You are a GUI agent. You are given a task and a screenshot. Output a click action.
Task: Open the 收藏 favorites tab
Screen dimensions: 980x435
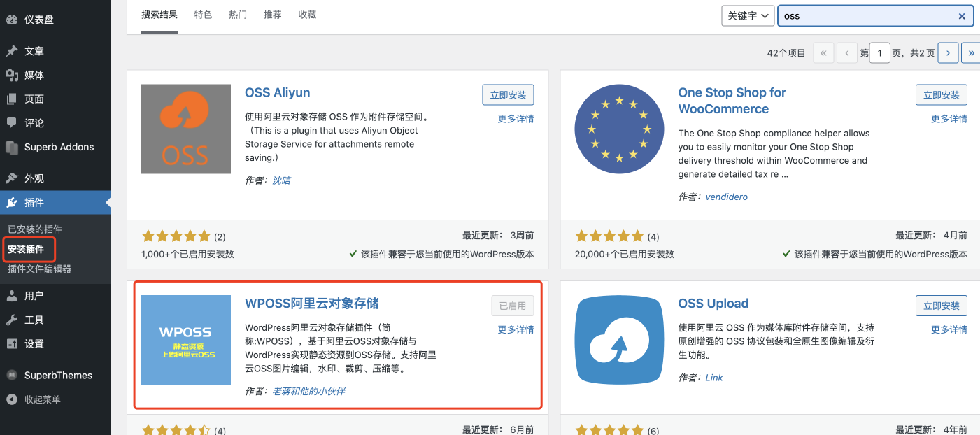point(307,14)
